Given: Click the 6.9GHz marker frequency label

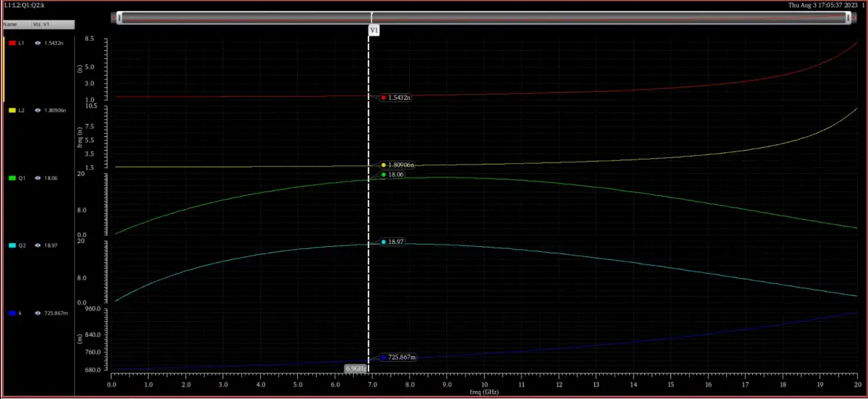Looking at the screenshot, I should [x=356, y=368].
